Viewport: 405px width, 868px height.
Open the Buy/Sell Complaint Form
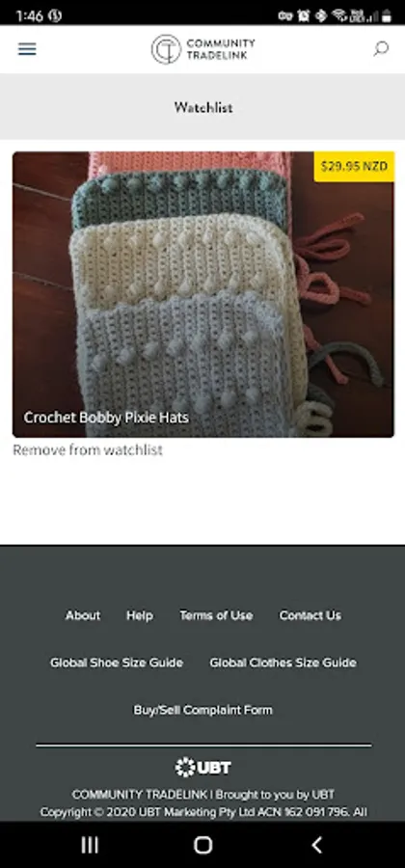click(203, 710)
